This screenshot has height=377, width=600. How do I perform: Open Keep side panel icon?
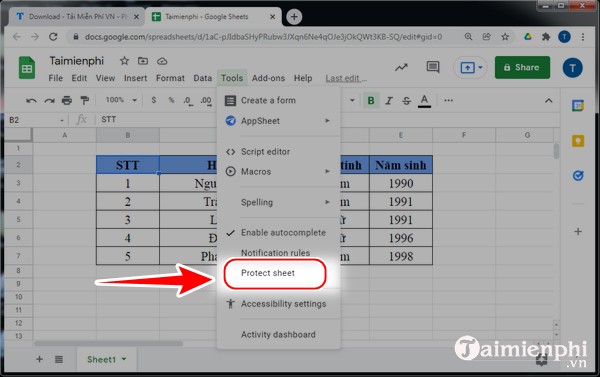click(x=578, y=141)
